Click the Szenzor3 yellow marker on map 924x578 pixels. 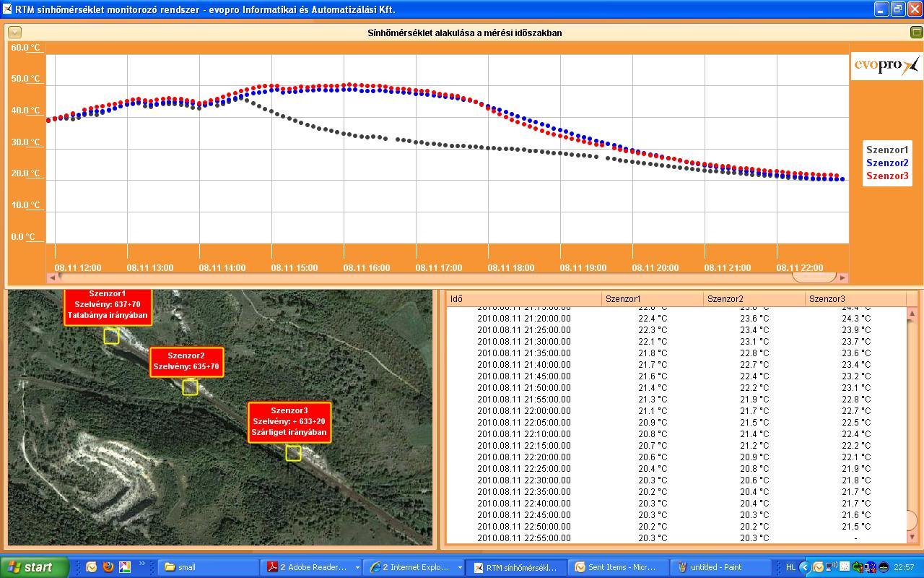pos(293,453)
